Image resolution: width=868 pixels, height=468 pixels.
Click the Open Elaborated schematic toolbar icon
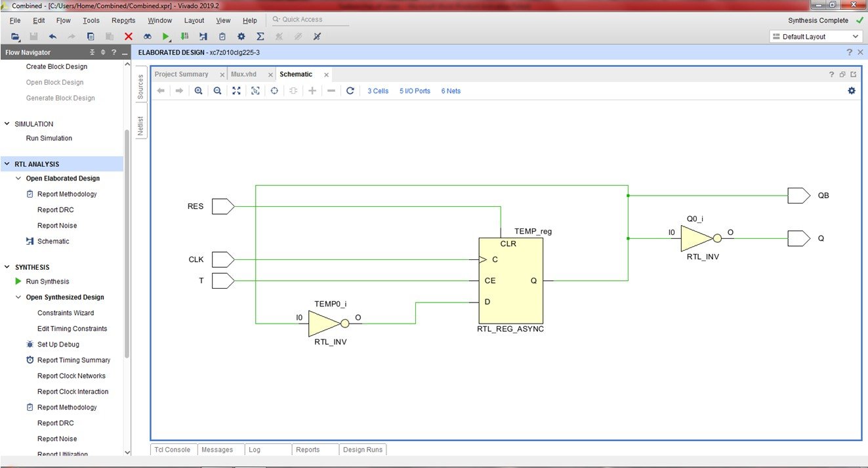point(203,37)
